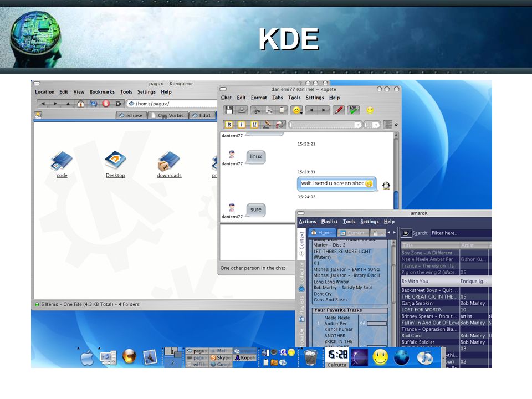Click the Skype taskbar entry
Viewport: 532px width, 399px height.
click(221, 357)
